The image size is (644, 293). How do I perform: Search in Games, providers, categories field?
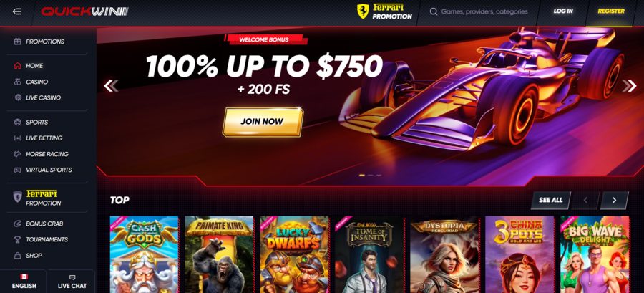click(484, 12)
